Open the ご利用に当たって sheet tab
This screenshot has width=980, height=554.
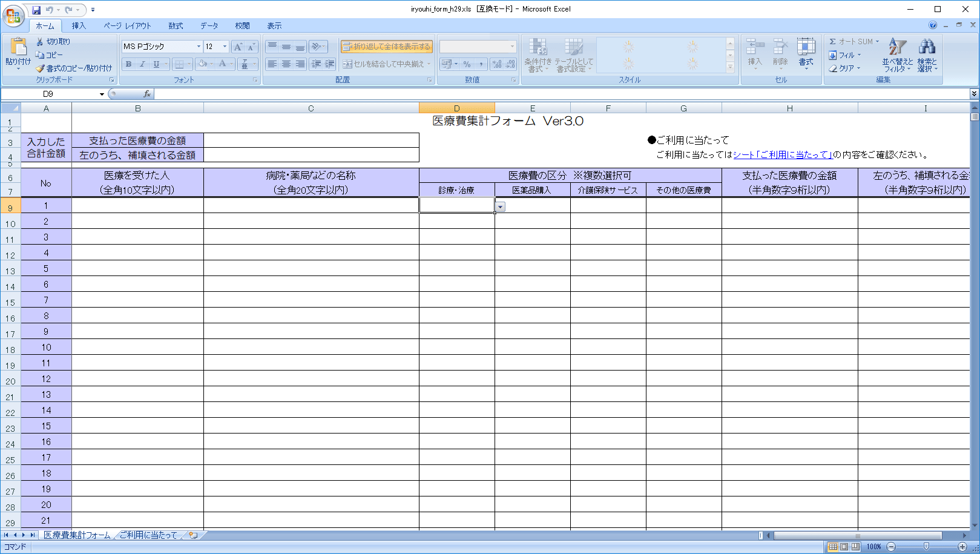148,535
